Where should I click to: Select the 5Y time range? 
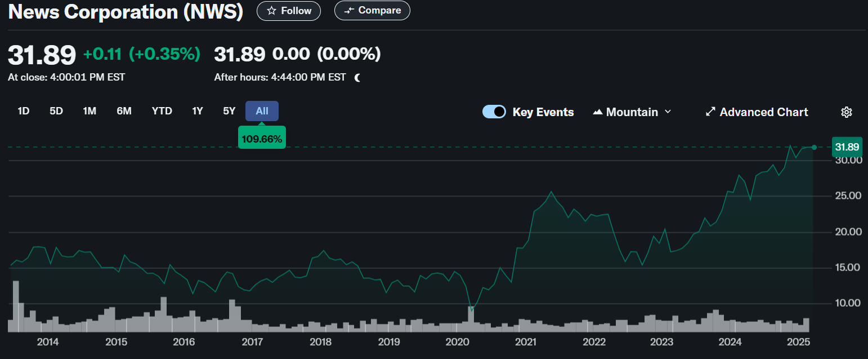coord(229,111)
